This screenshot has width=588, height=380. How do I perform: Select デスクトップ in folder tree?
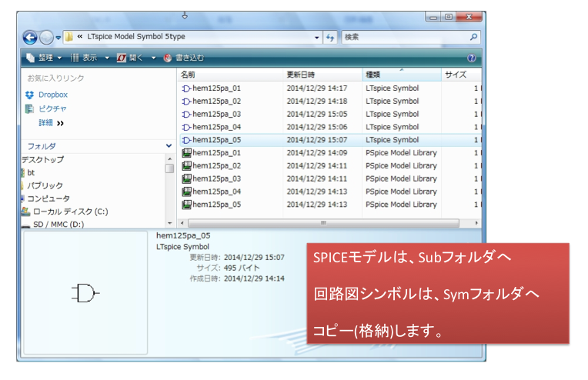(43, 160)
